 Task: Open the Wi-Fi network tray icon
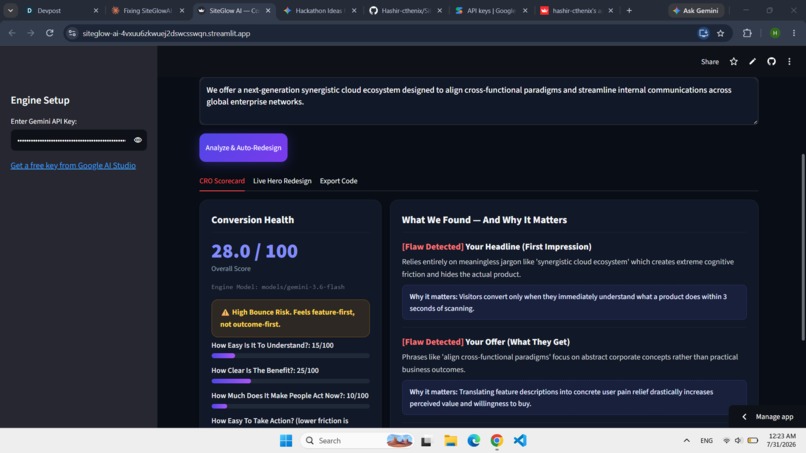pyautogui.click(x=726, y=441)
